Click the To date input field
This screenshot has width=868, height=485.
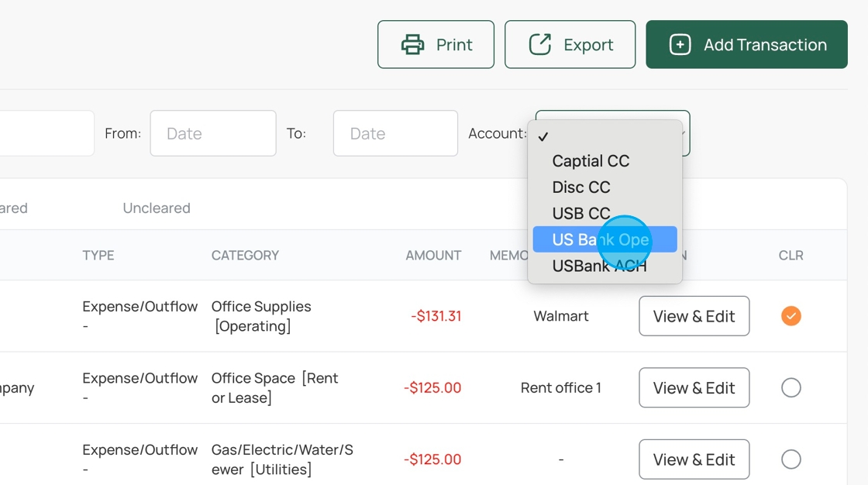pyautogui.click(x=395, y=133)
